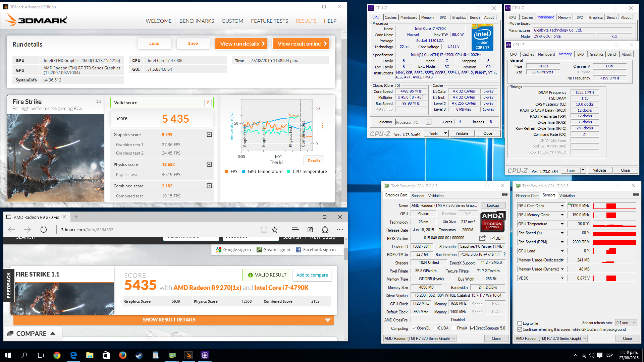Click the FEEDBACK side tab on webpage
Viewport: 644px width, 362px height.
pos(8,285)
